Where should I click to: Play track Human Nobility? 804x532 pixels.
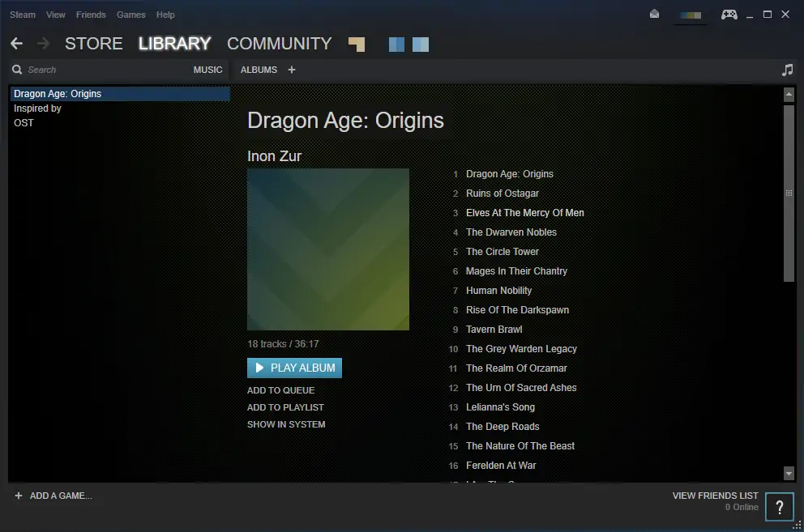(499, 291)
